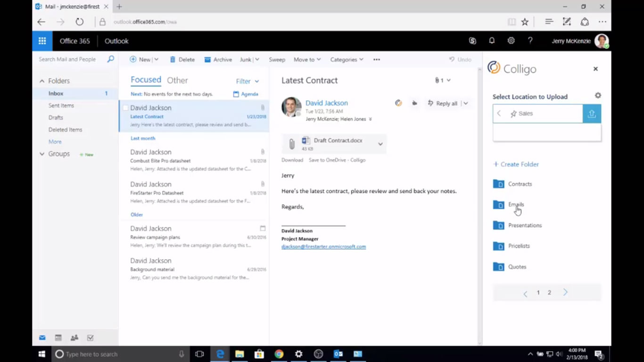The height and width of the screenshot is (362, 644).
Task: Open the New dropdown arrow
Action: pyautogui.click(x=156, y=59)
